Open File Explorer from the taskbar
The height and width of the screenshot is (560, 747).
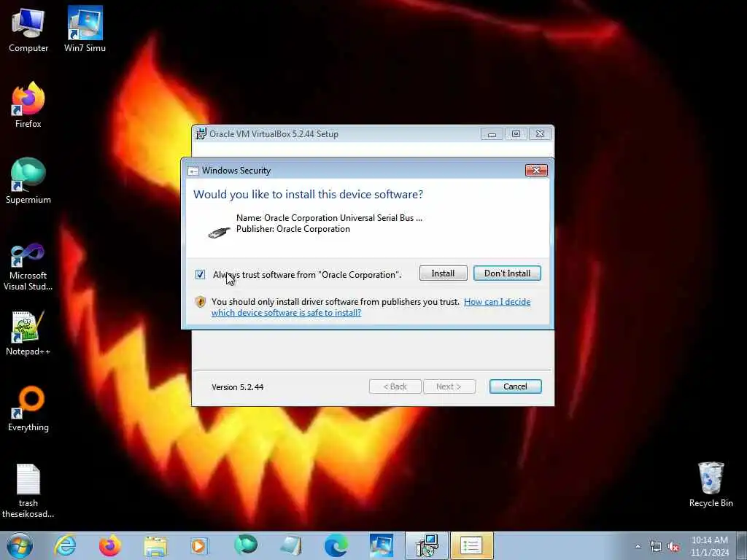point(155,545)
